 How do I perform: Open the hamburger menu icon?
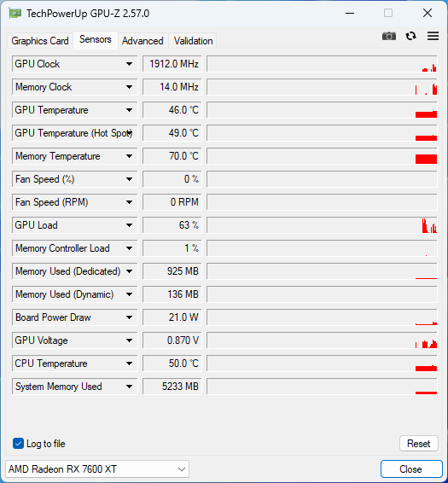433,37
